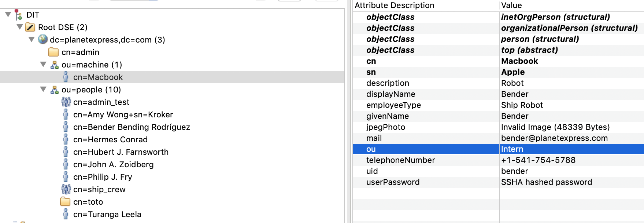Click the ou=machine organizational unit icon
The image size is (644, 223).
pyautogui.click(x=55, y=65)
